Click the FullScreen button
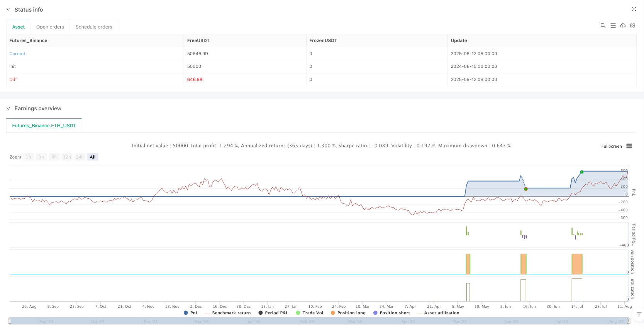This screenshot has width=644, height=329. click(x=611, y=146)
